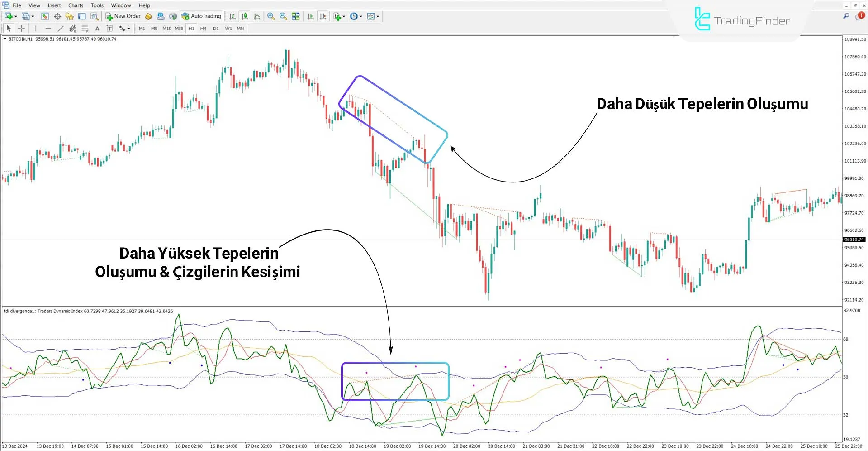This screenshot has height=451, width=868.
Task: Select the Crosshair tool
Action: point(21,29)
